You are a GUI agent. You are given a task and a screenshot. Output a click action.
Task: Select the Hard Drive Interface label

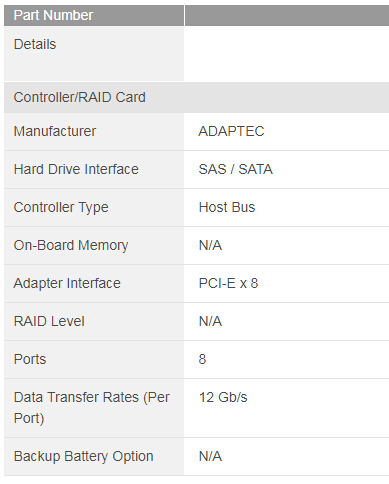76,169
